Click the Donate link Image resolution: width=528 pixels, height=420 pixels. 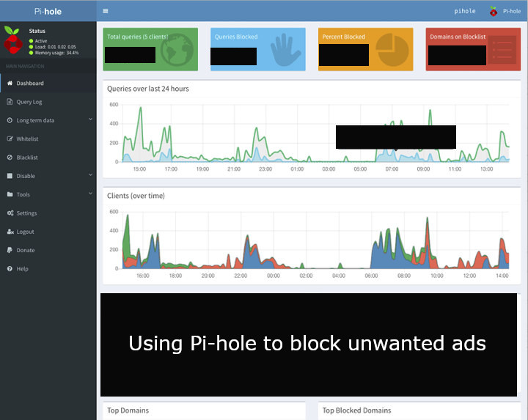(x=48, y=250)
